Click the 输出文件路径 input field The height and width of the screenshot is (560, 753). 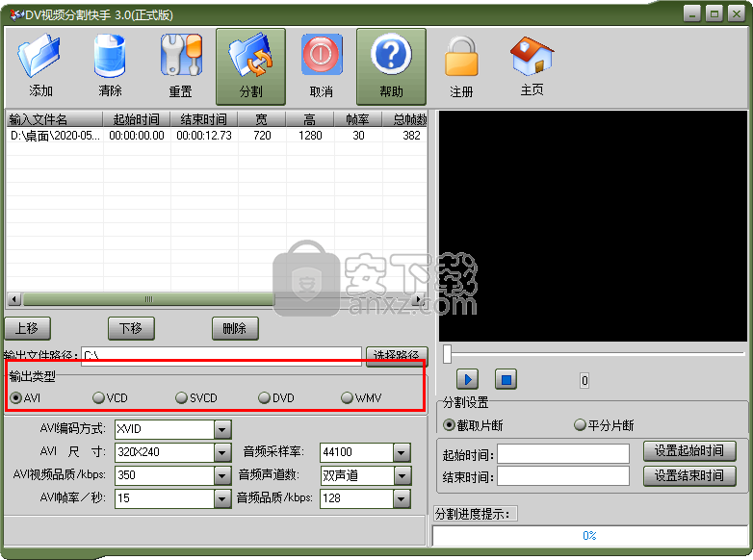[x=221, y=356]
